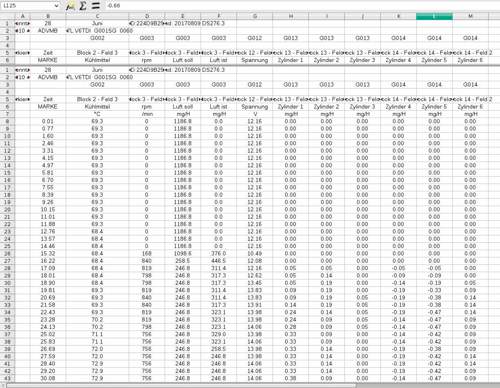Click the Luft ist cell containing 376.0
500x388 pixels.
(219, 254)
